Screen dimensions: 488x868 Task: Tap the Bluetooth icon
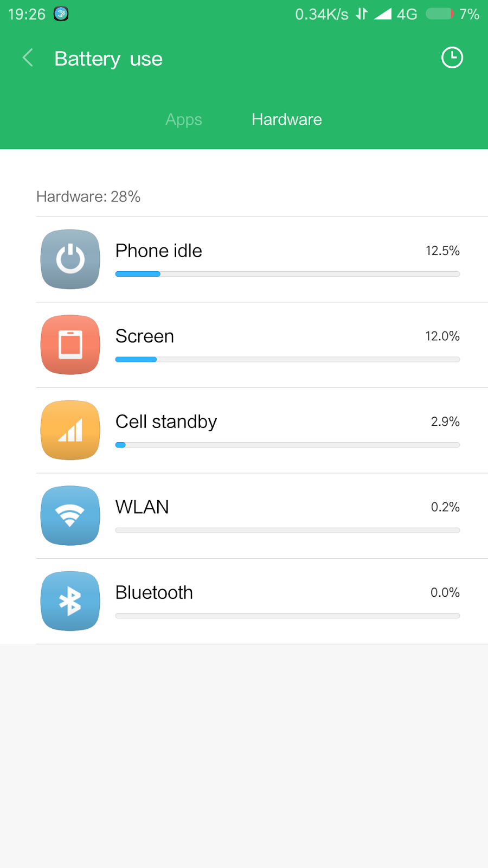point(70,601)
